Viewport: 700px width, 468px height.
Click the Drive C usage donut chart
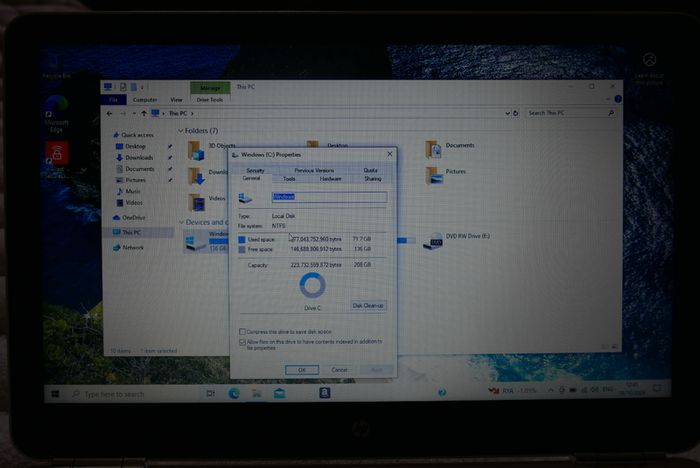coord(312,285)
